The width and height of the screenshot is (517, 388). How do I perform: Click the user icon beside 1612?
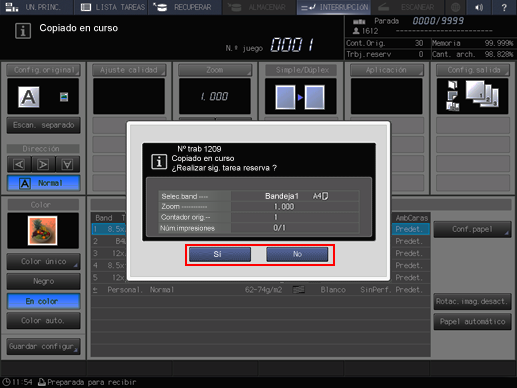coord(356,31)
